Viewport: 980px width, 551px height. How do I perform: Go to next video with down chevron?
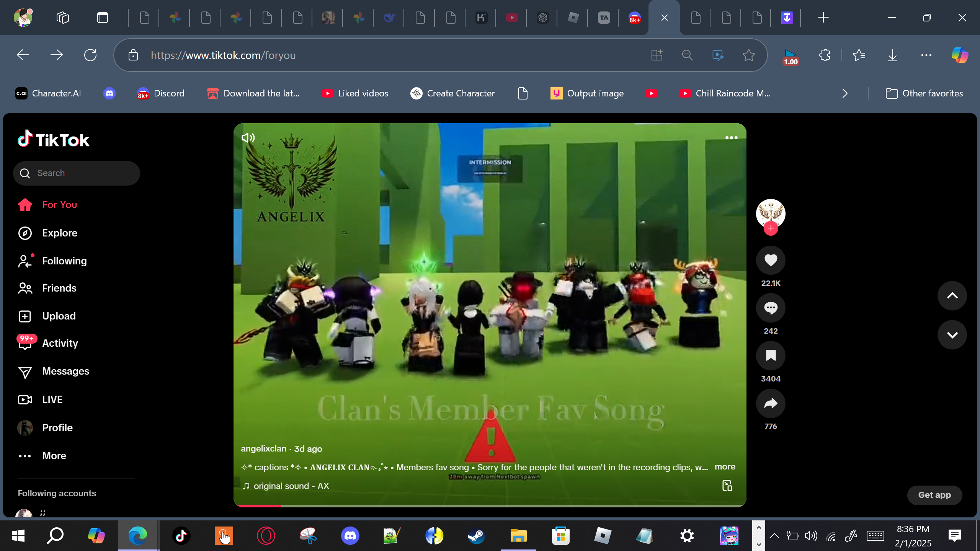point(952,335)
